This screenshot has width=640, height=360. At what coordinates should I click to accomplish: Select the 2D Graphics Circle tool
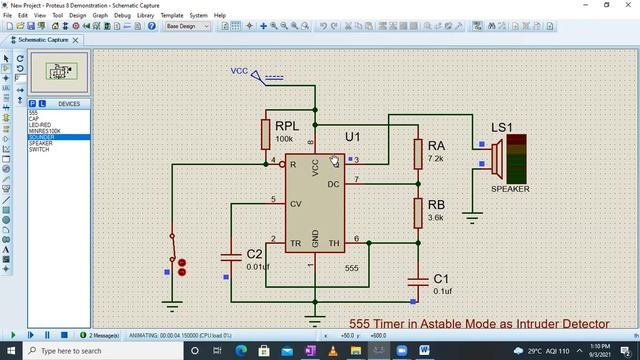coord(6,220)
